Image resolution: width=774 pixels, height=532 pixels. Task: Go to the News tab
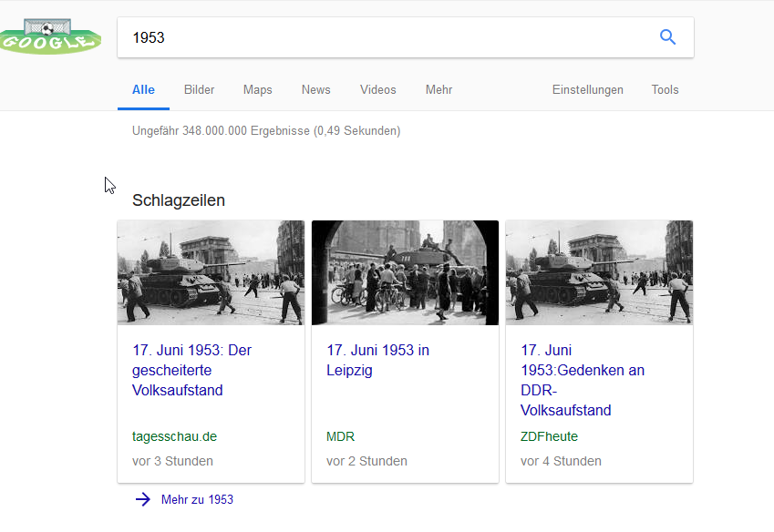click(315, 89)
